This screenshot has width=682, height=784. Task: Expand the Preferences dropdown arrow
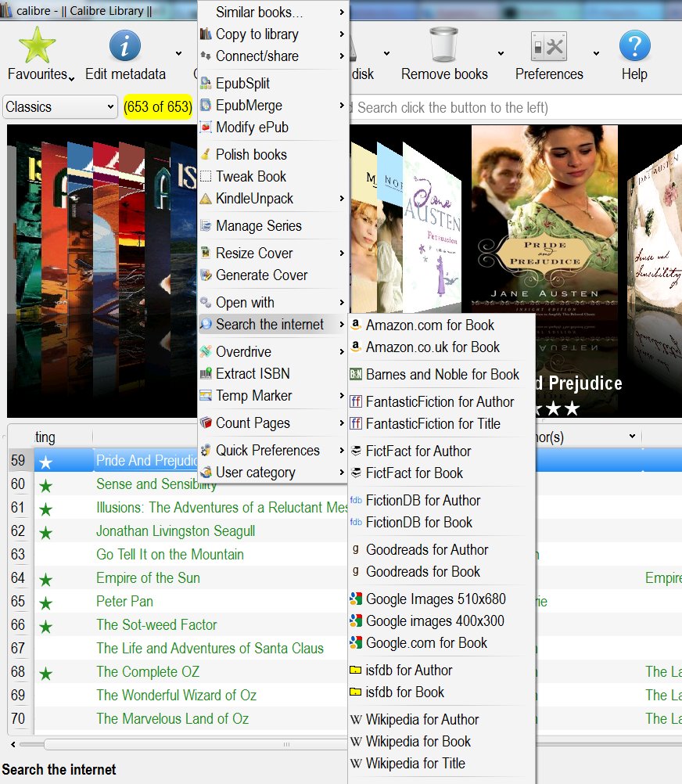(x=596, y=53)
